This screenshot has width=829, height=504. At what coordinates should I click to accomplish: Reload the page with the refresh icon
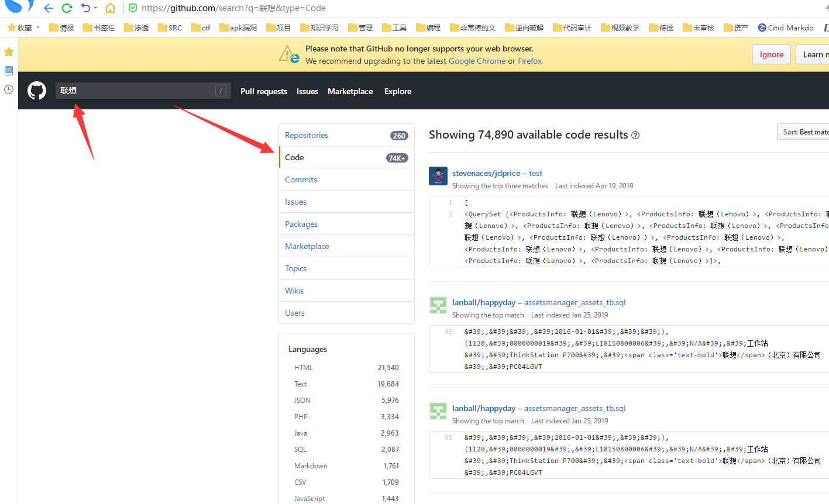[67, 8]
